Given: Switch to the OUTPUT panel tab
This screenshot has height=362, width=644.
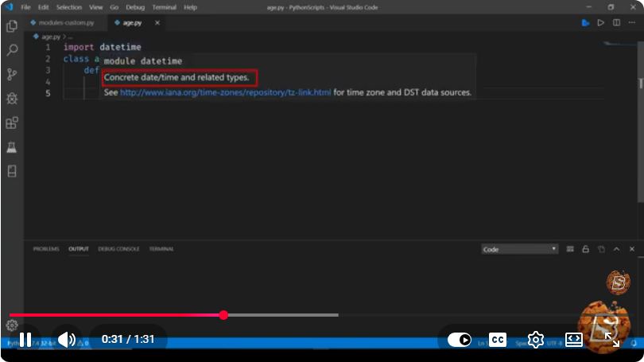Looking at the screenshot, I should (79, 249).
